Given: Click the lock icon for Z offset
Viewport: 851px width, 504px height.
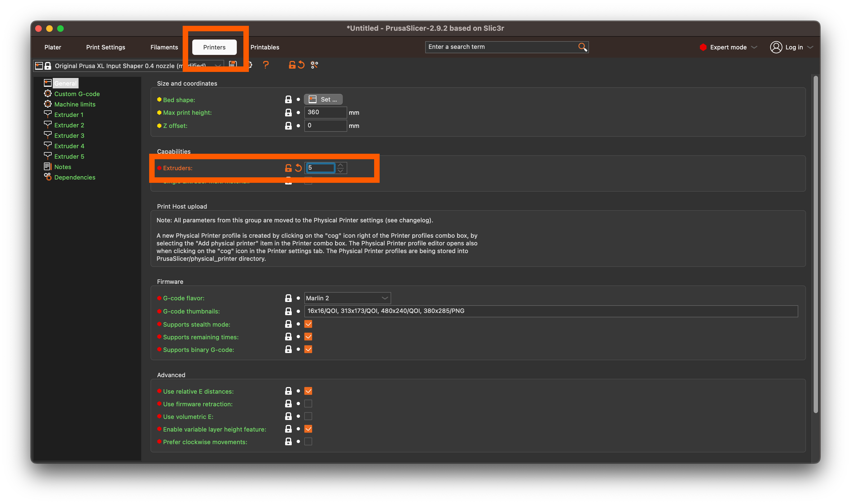Looking at the screenshot, I should [x=288, y=126].
